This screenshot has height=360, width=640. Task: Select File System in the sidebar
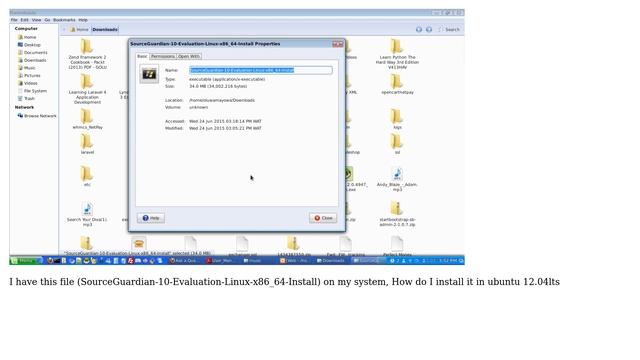point(32,91)
